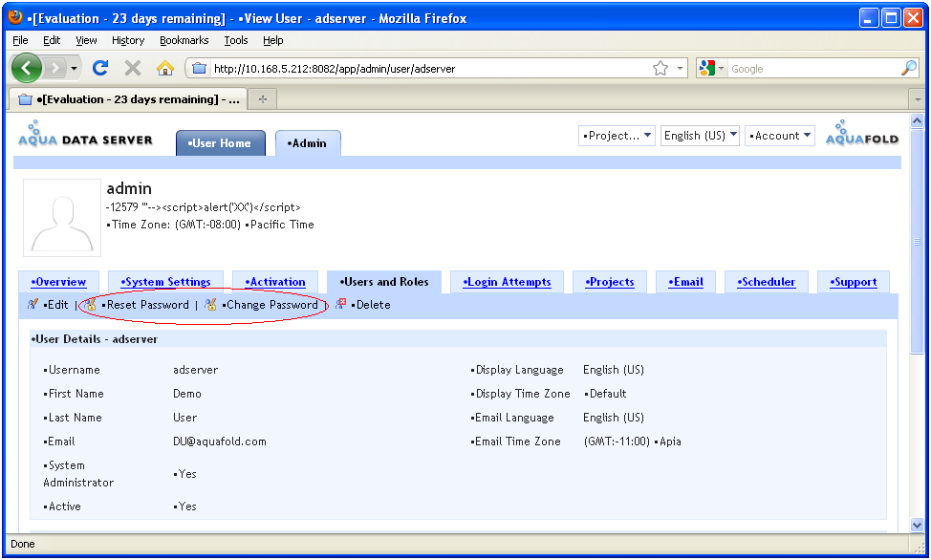This screenshot has width=931, height=560.
Task: Click the browser Forward arrow button
Action: pyautogui.click(x=55, y=68)
